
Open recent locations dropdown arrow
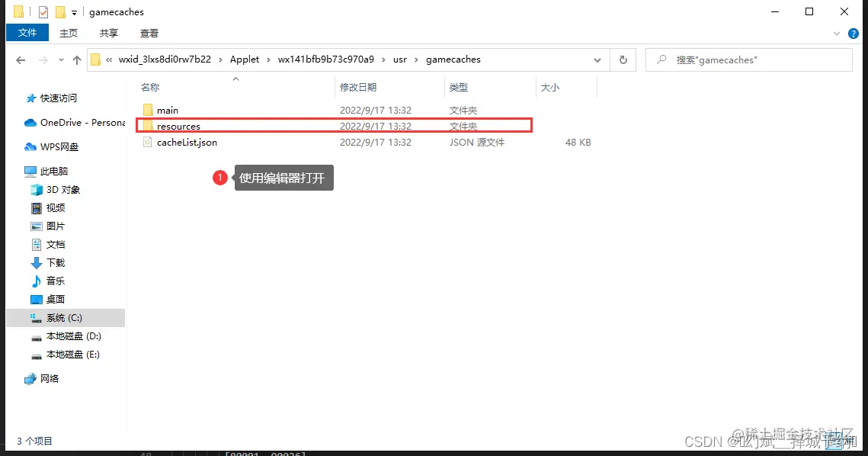[61, 59]
